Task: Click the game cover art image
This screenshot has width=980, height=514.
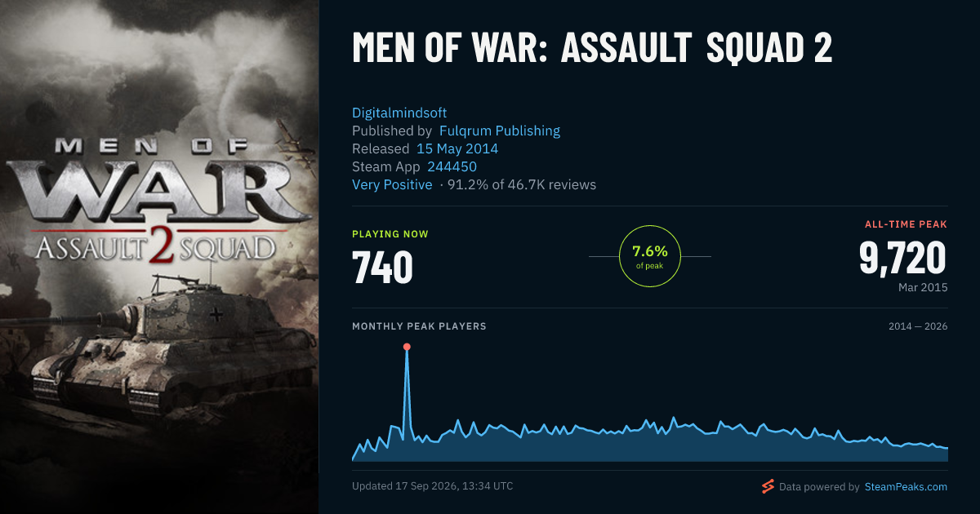Action: pos(159,257)
